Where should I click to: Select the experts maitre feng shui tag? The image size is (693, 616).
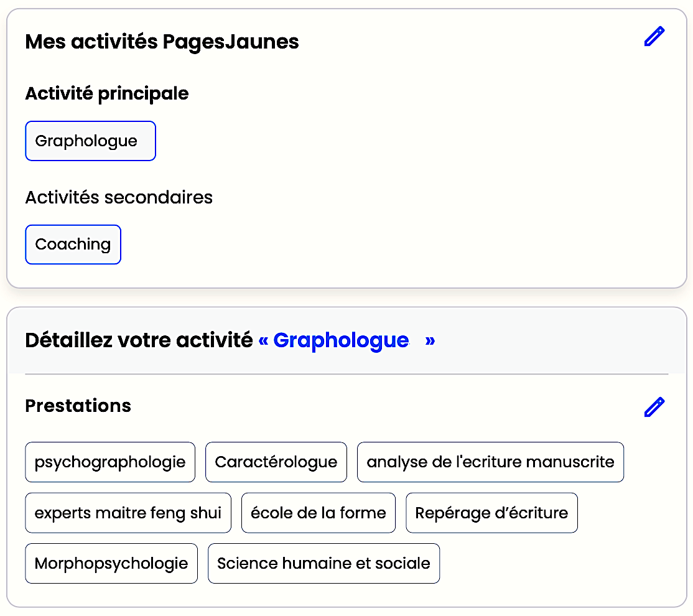click(x=128, y=513)
